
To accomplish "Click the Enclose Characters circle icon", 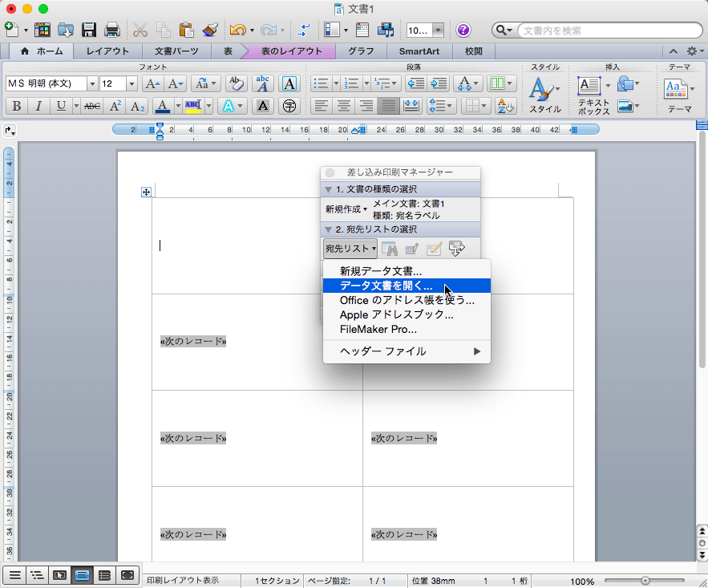I will pyautogui.click(x=289, y=107).
